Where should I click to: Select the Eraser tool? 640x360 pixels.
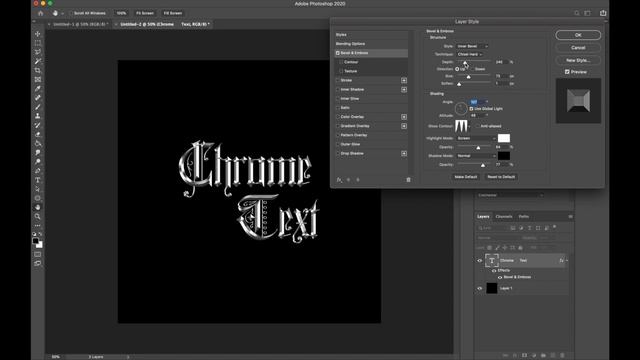[38, 134]
